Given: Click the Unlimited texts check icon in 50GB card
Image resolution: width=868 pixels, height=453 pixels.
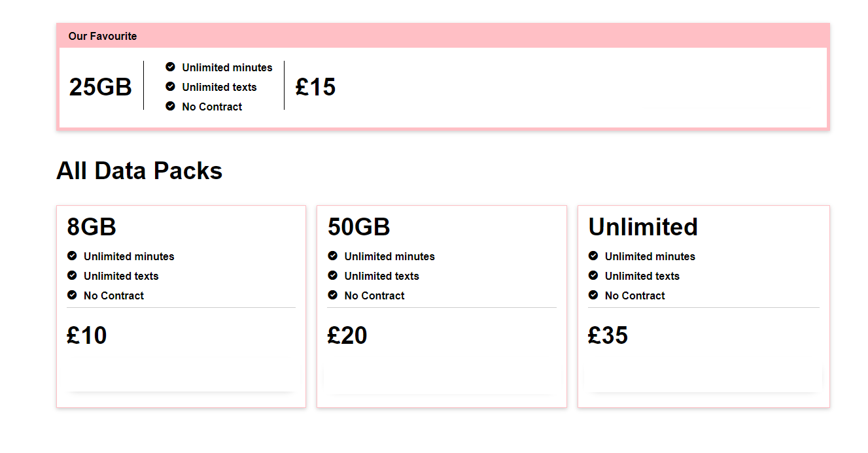Looking at the screenshot, I should pos(332,275).
